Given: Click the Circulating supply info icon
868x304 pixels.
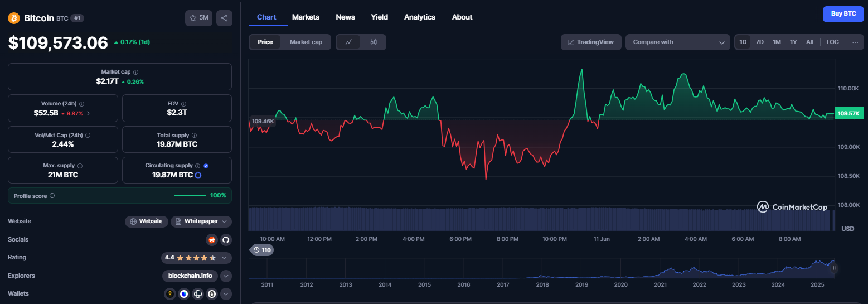Looking at the screenshot, I should point(197,166).
